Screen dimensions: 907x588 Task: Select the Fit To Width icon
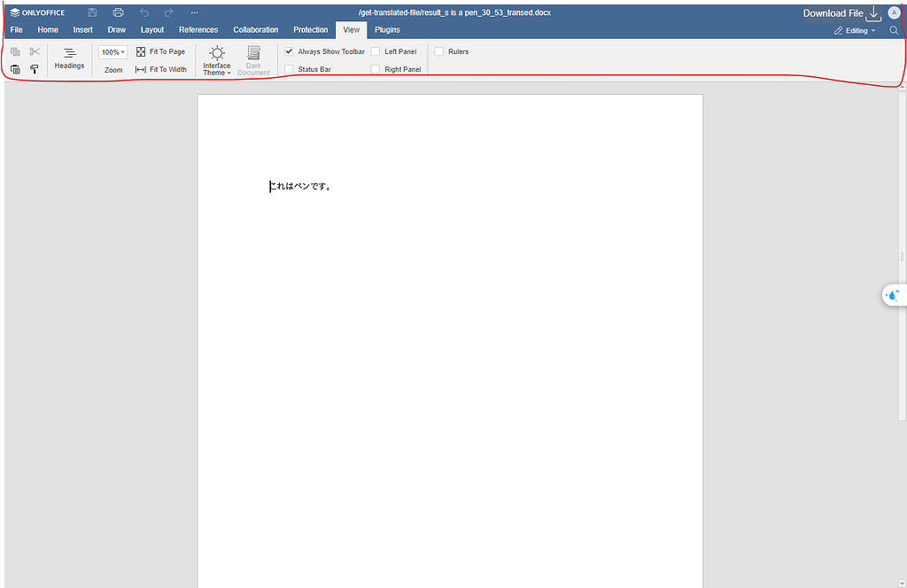pyautogui.click(x=141, y=69)
